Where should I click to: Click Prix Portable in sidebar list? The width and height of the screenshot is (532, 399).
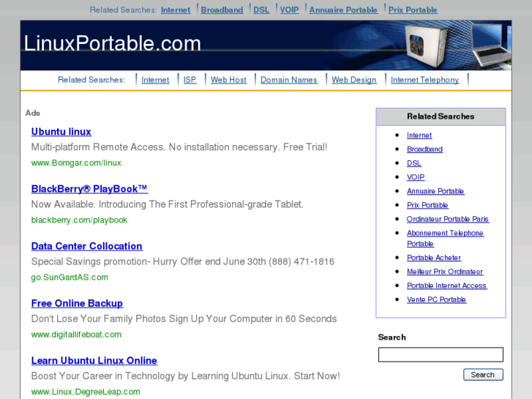tap(427, 205)
